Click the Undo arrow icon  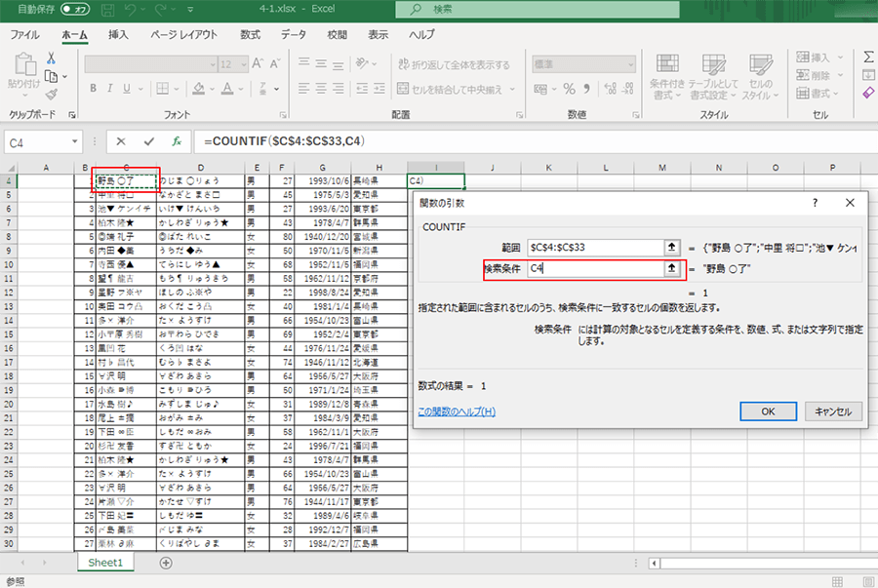[130, 9]
